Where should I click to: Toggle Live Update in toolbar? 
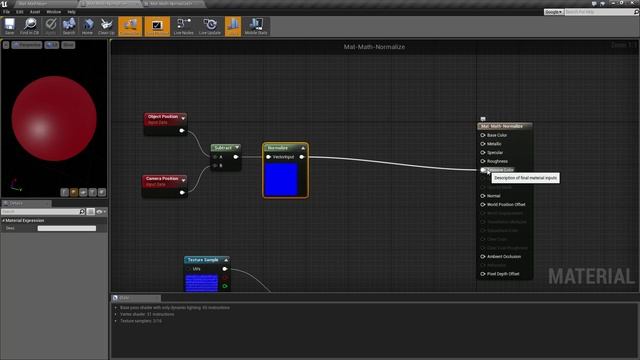point(210,26)
